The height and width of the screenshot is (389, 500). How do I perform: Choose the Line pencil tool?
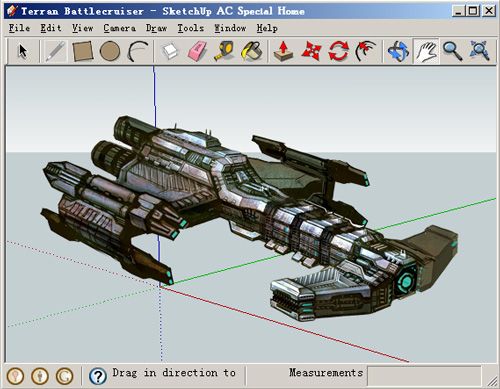[x=55, y=51]
